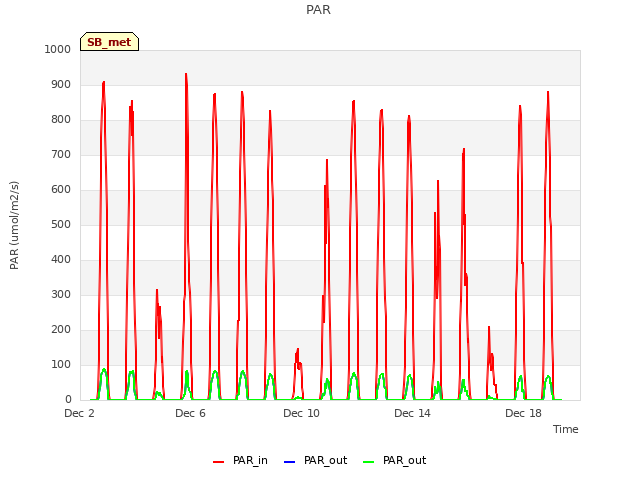Click the Dec 2 x-axis label
This screenshot has width=640, height=480.
click(x=80, y=413)
